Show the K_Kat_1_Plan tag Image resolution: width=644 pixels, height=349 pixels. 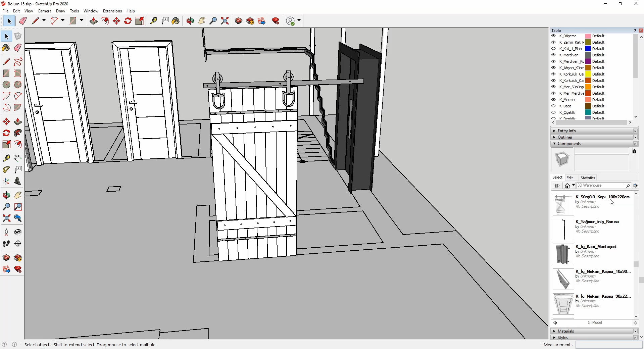[x=554, y=49]
